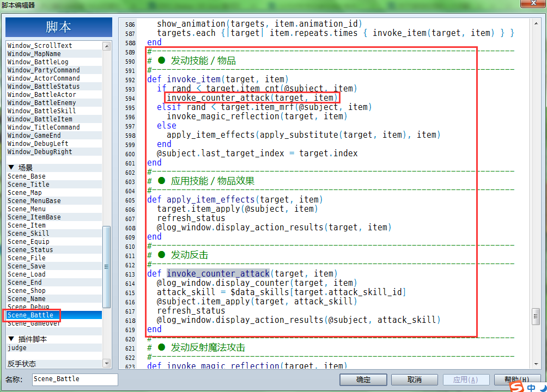Screen dimensions: 547x392
Task: Close the script editor window
Action: (533, 3)
